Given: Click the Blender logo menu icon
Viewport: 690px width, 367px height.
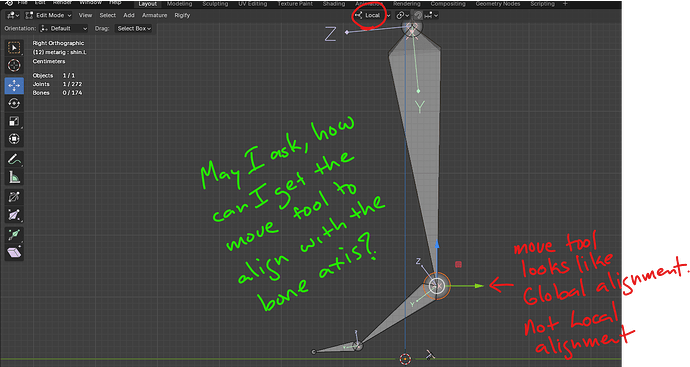Looking at the screenshot, I should tap(9, 3).
